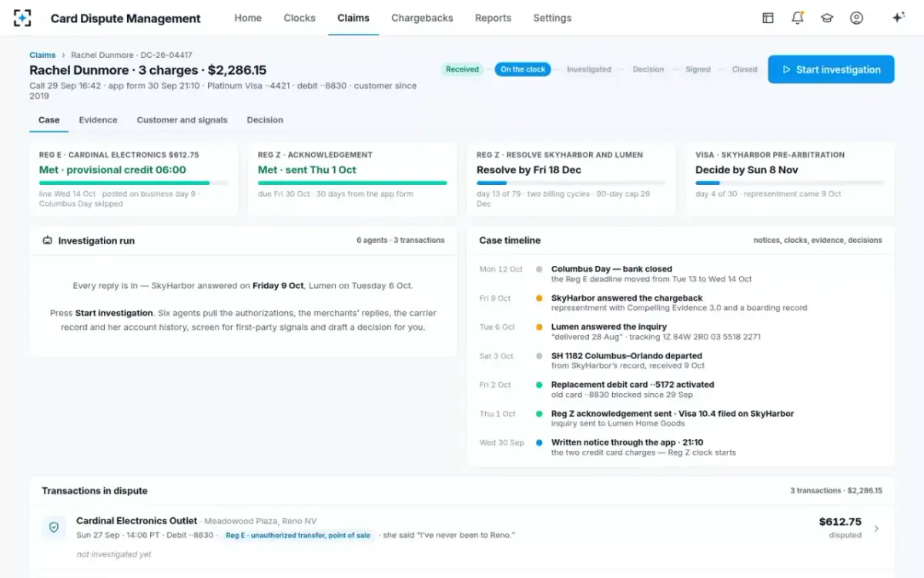This screenshot has height=578, width=924.
Task: Click the Received status pill
Action: tap(462, 69)
